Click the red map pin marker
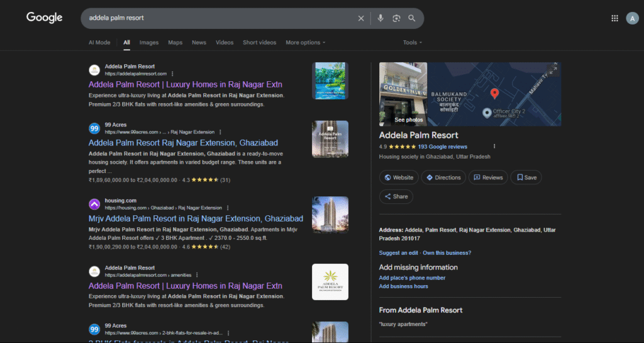This screenshot has height=343, width=644. click(494, 94)
